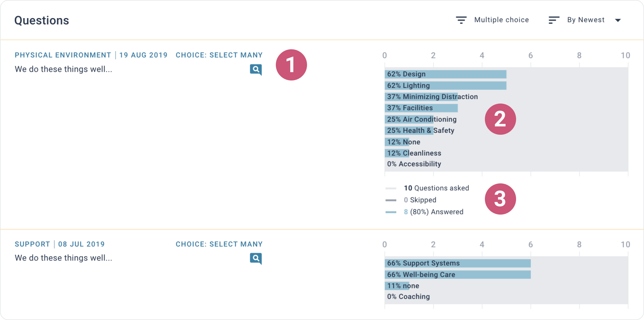Viewport: 644px width, 320px height.
Task: Open the Multiple choice filter
Action: click(501, 20)
